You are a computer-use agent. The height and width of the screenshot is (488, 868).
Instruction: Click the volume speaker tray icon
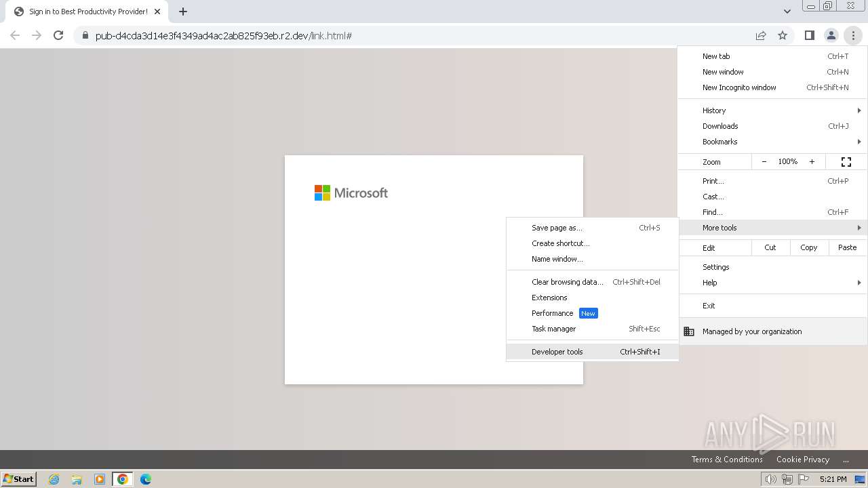(771, 479)
